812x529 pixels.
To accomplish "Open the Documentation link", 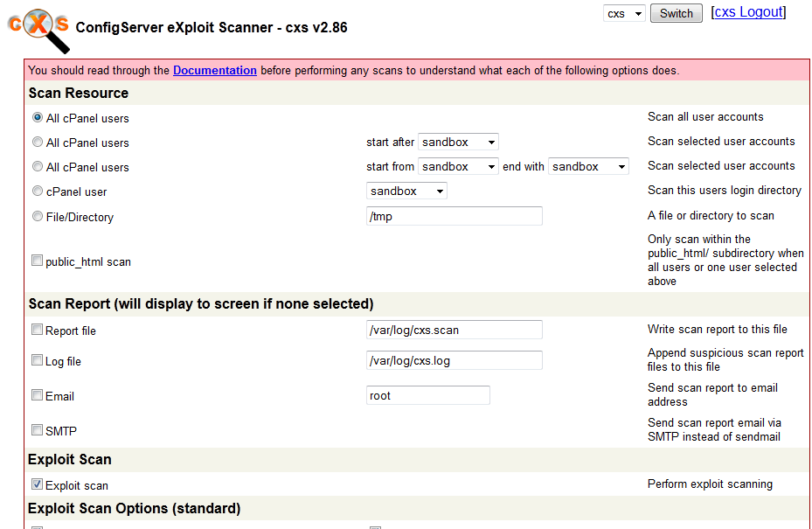I will tap(215, 71).
